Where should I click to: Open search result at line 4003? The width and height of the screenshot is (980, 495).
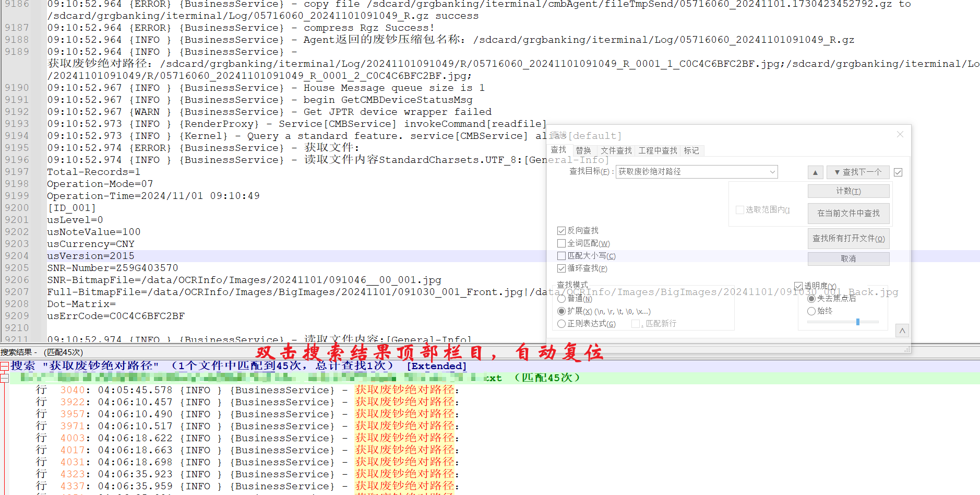pos(247,438)
